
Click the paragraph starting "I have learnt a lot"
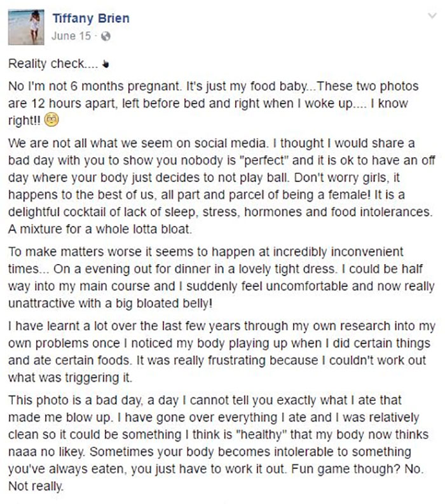point(221,352)
